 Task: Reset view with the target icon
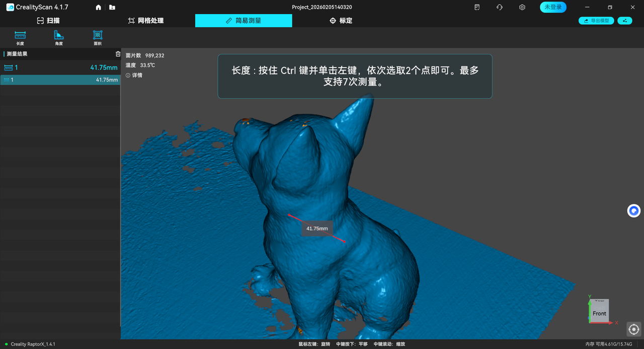(633, 329)
